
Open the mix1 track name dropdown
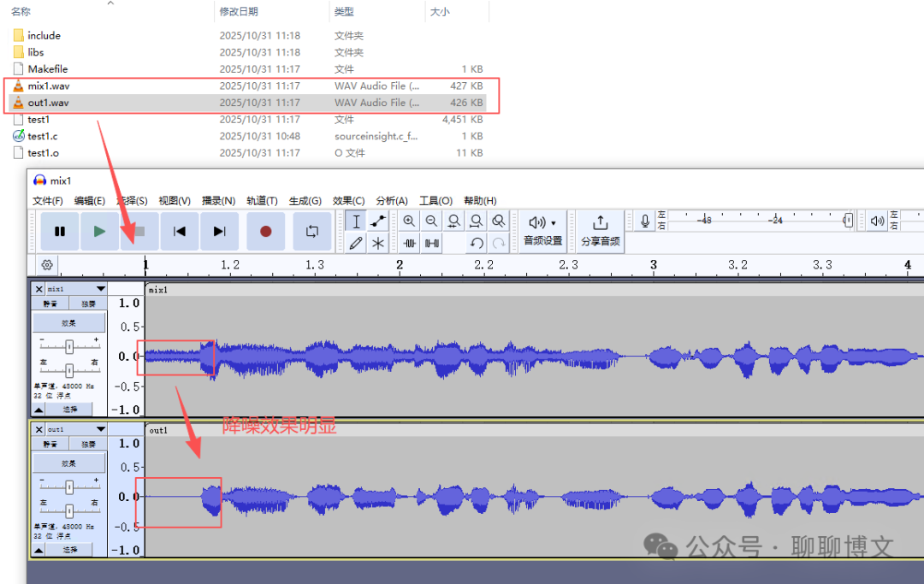pos(76,289)
